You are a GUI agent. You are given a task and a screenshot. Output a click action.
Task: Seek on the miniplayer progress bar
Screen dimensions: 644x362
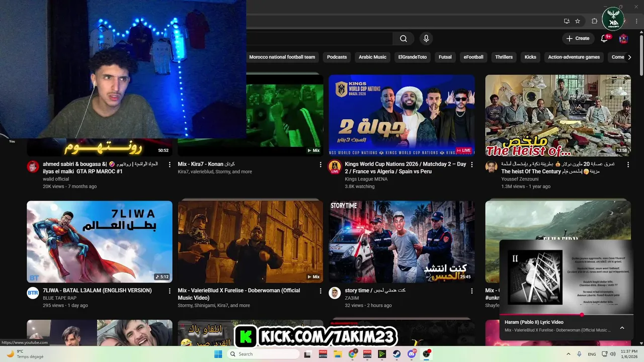pyautogui.click(x=566, y=315)
